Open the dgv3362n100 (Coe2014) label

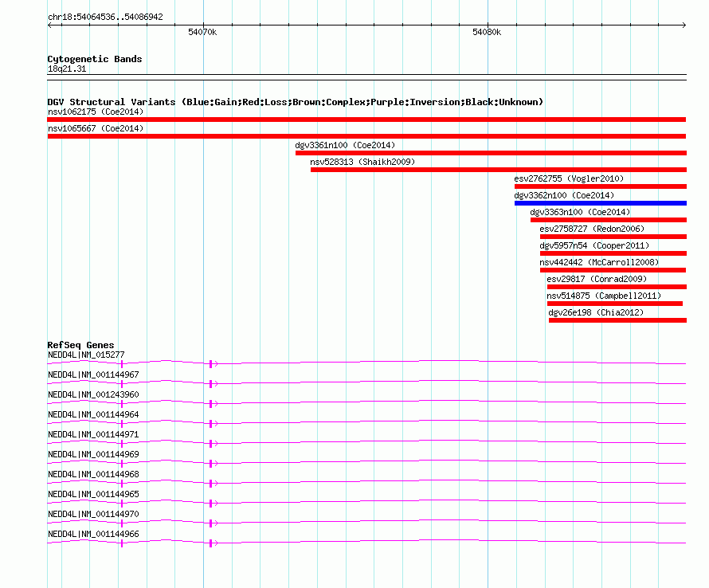tap(564, 195)
